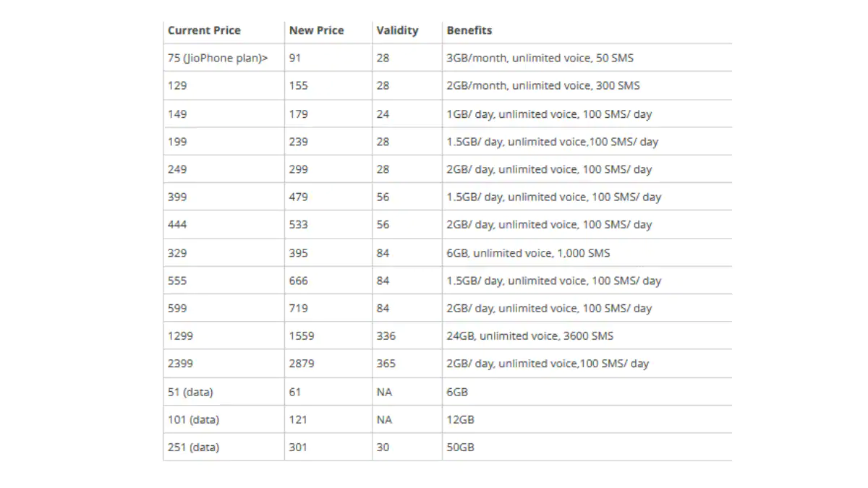Select the Benefits column header
The image size is (868, 488).
click(469, 30)
